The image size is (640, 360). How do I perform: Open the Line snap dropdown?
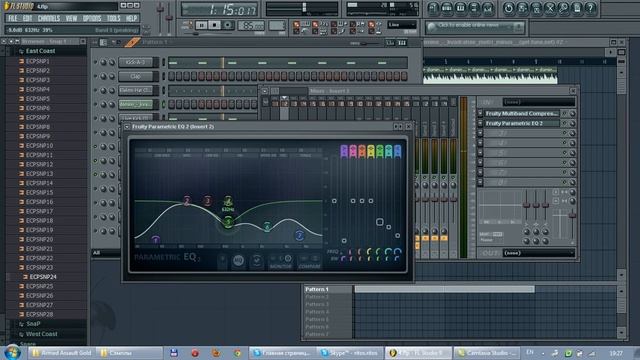(x=402, y=25)
